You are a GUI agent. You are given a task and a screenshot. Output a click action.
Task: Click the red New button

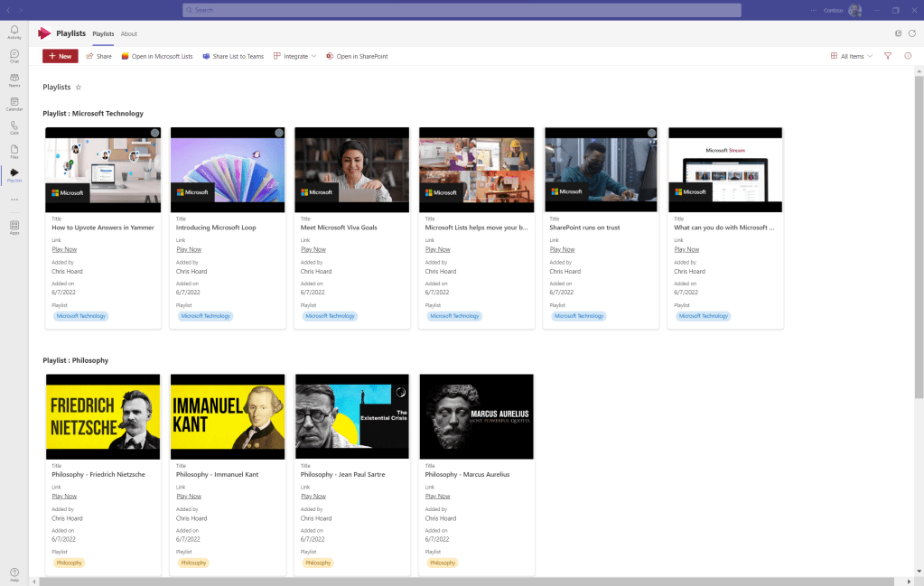61,56
